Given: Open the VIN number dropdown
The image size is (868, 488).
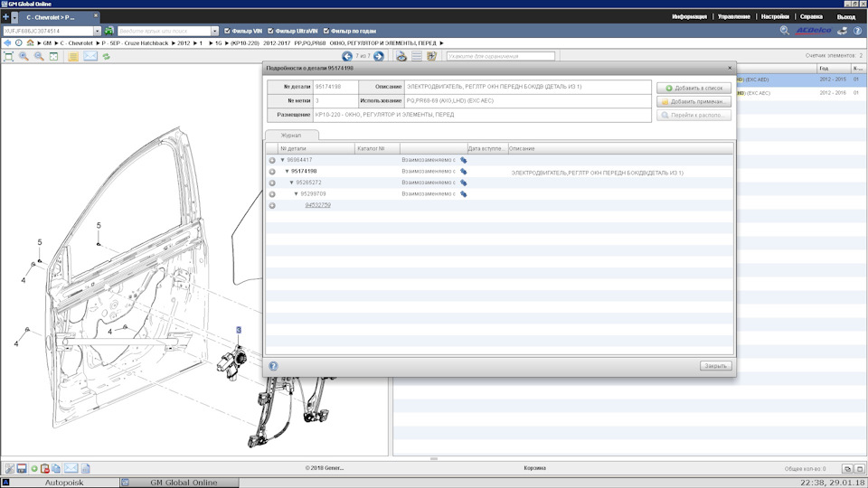Looking at the screenshot, I should pos(98,31).
